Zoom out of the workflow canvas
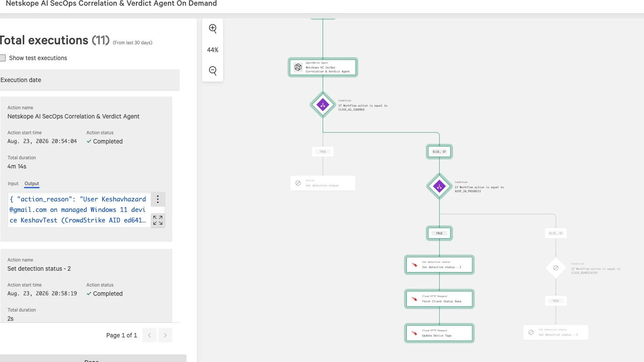 213,71
